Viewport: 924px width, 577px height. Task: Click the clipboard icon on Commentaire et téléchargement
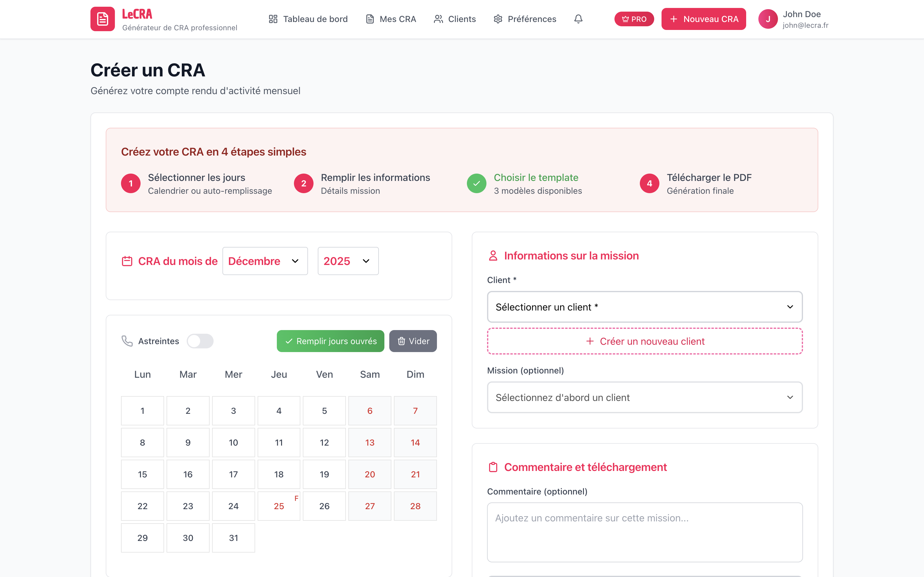[493, 467]
